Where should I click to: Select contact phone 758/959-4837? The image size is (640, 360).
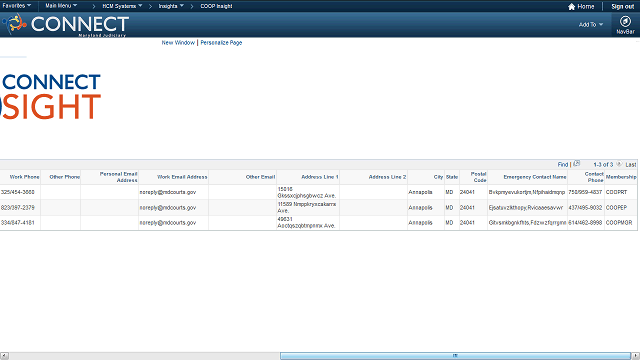585,192
